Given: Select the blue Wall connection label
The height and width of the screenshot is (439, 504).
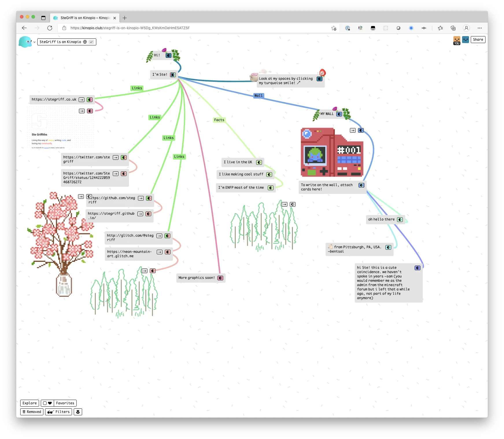Looking at the screenshot, I should (x=259, y=96).
